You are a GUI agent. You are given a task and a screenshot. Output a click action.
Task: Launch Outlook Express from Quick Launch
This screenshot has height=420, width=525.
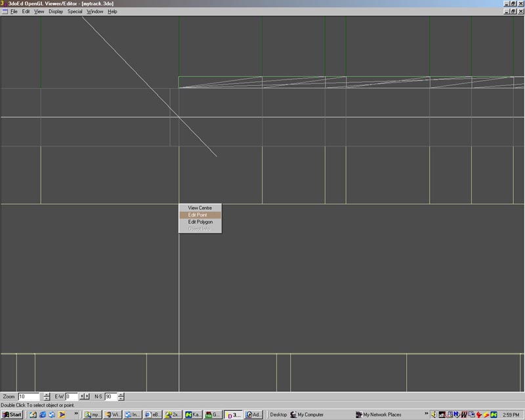tap(52, 415)
